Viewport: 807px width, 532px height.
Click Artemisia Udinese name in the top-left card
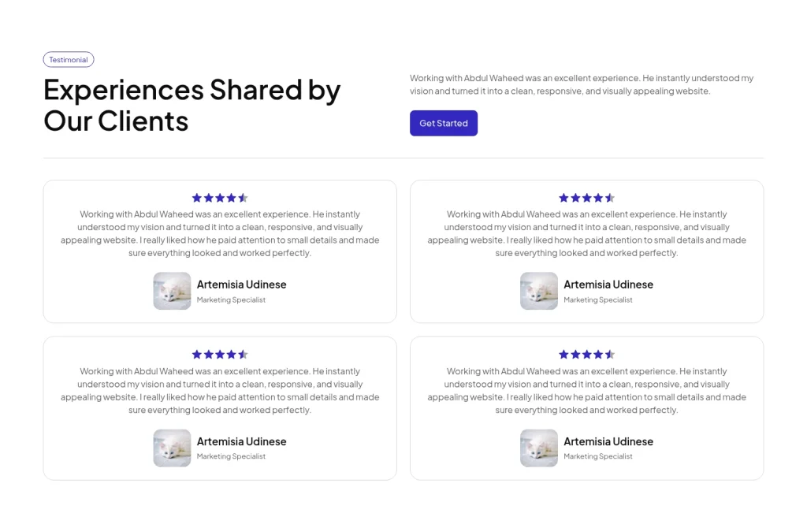pos(241,285)
